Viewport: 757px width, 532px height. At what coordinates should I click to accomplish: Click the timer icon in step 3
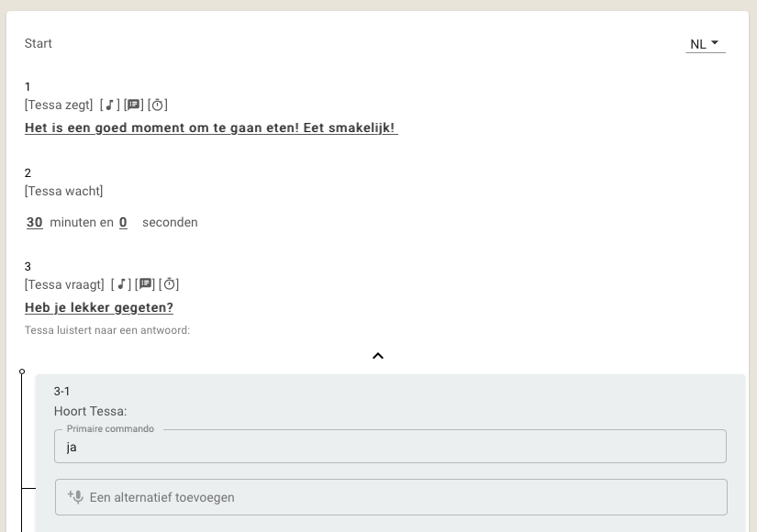[x=169, y=284]
